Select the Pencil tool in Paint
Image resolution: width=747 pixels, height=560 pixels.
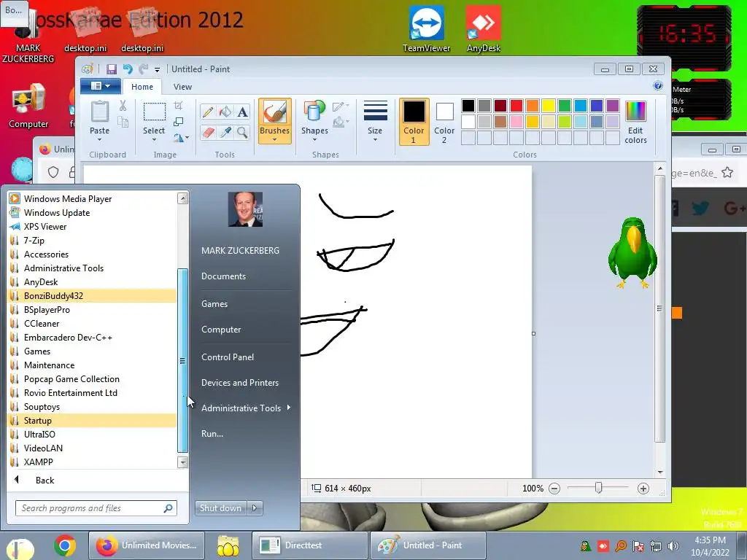click(208, 112)
